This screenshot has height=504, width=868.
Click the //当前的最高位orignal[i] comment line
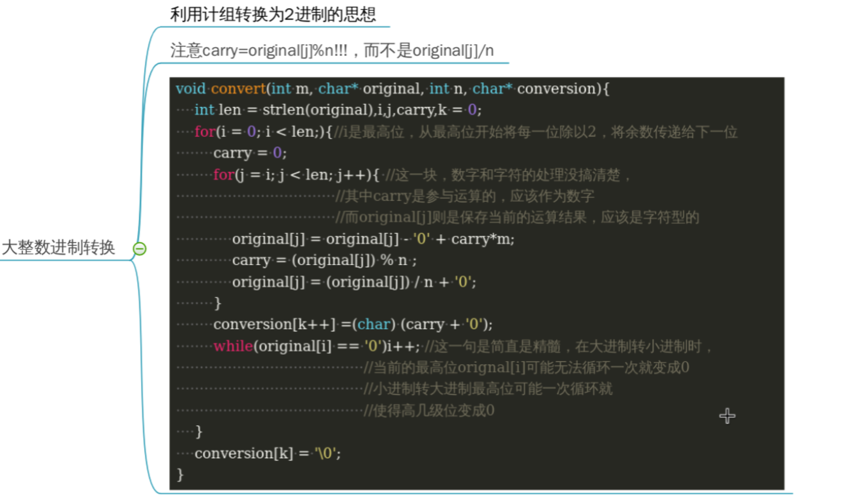tap(525, 367)
